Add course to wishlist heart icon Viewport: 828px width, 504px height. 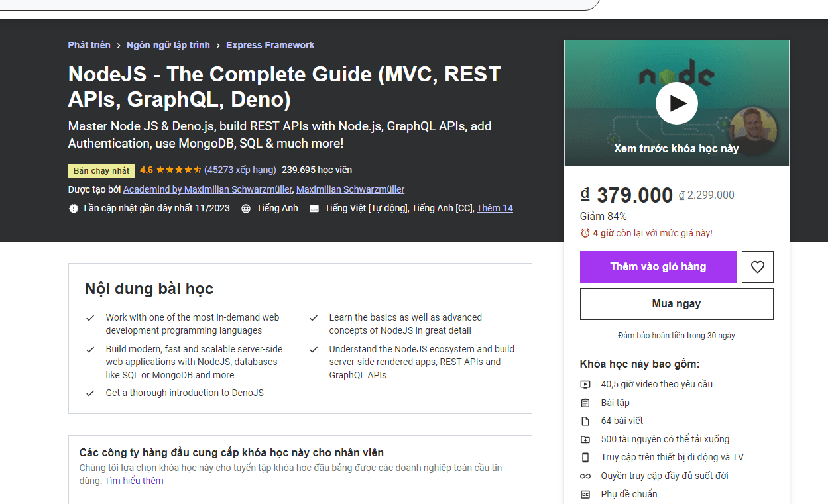tap(757, 267)
